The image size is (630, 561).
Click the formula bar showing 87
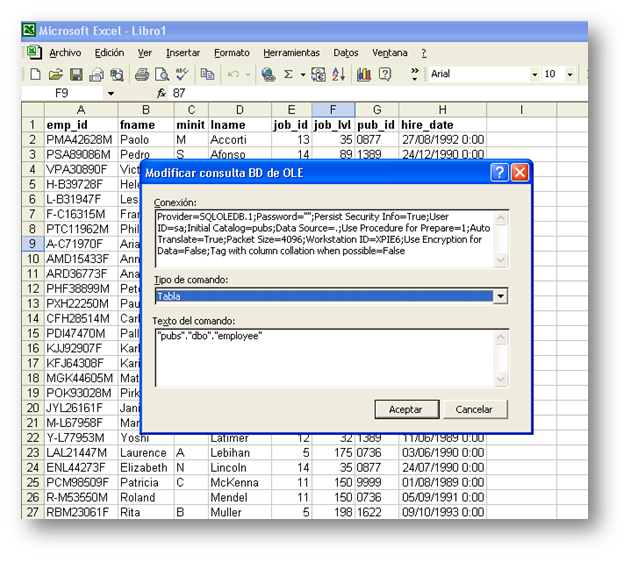378,94
